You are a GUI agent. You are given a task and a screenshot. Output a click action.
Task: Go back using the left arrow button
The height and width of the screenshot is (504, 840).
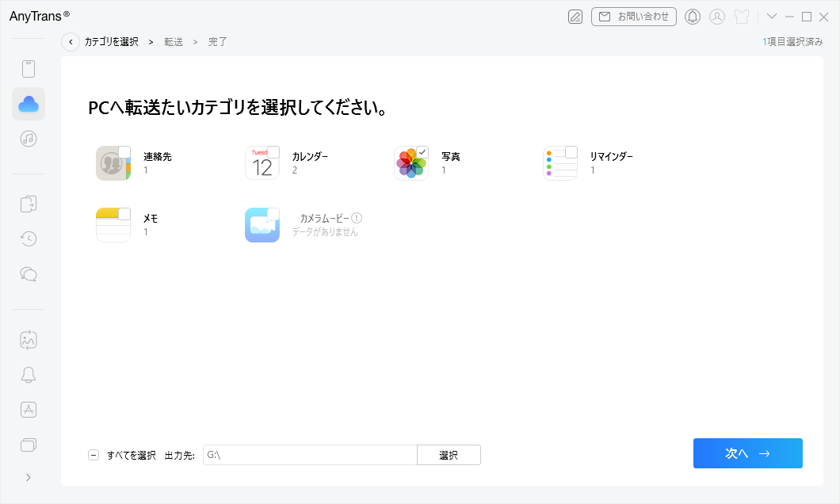tap(71, 42)
